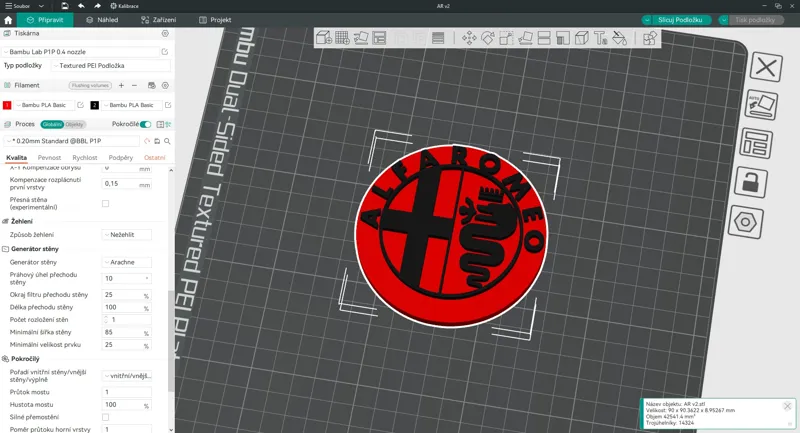Select the Scale tool

506,38
